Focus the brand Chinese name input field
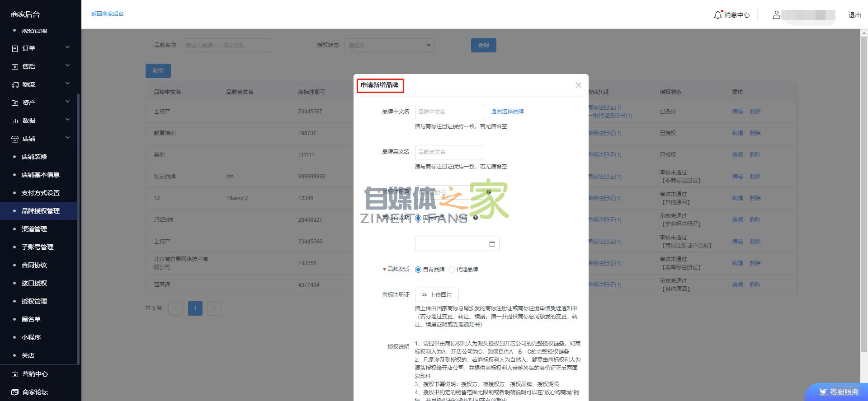868x401 pixels. pyautogui.click(x=449, y=112)
